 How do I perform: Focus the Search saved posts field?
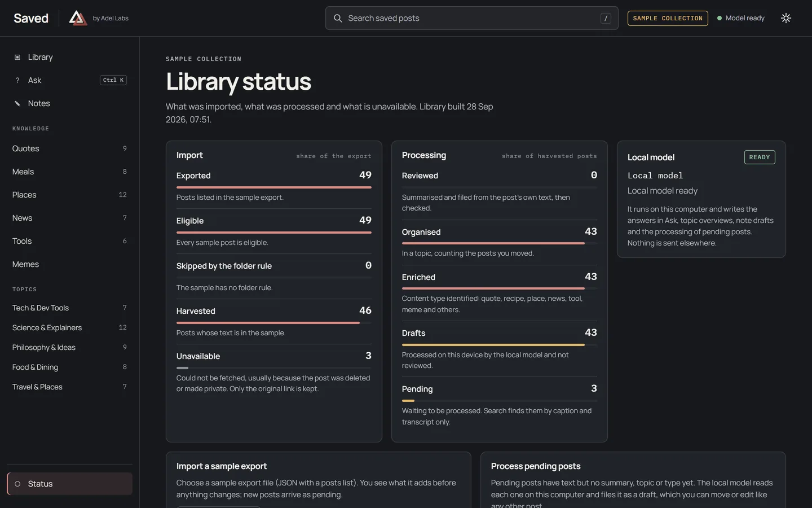(471, 18)
